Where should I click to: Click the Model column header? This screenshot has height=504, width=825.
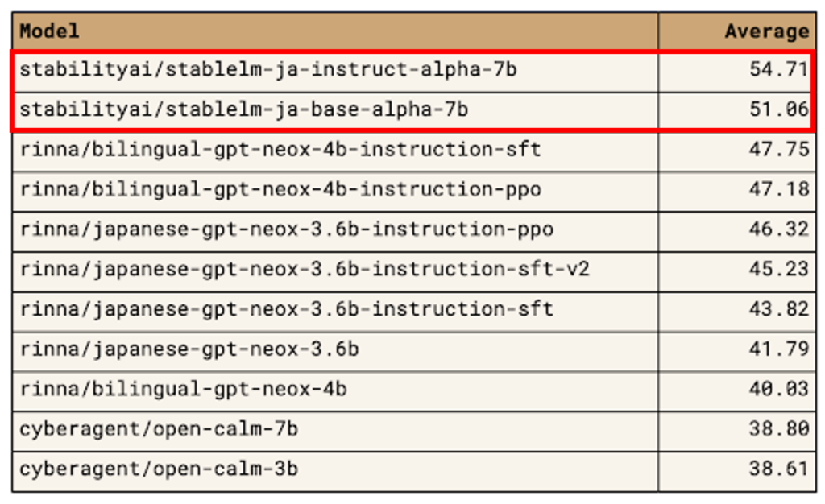point(49,31)
